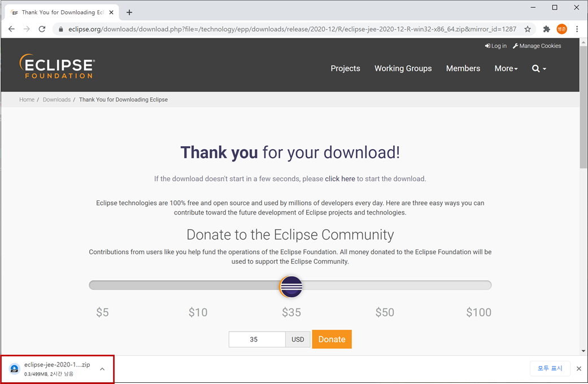Open the Chrome profile avatar
588x384 pixels.
coord(562,29)
